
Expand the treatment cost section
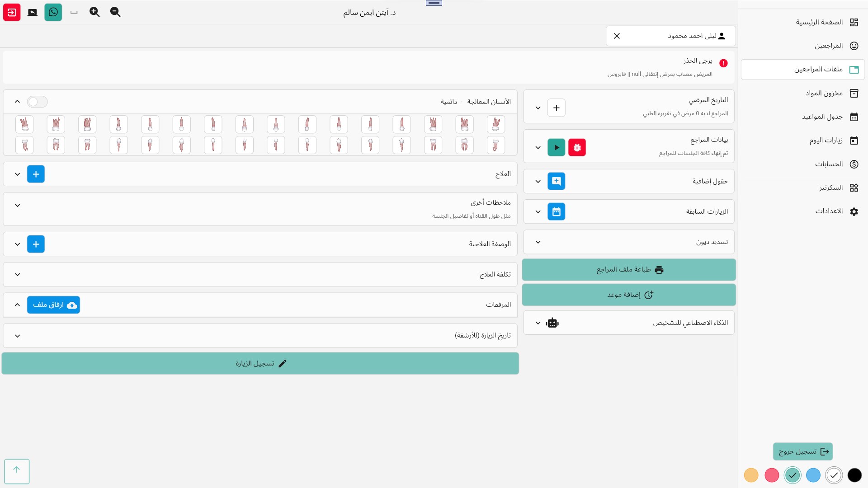[x=18, y=274]
